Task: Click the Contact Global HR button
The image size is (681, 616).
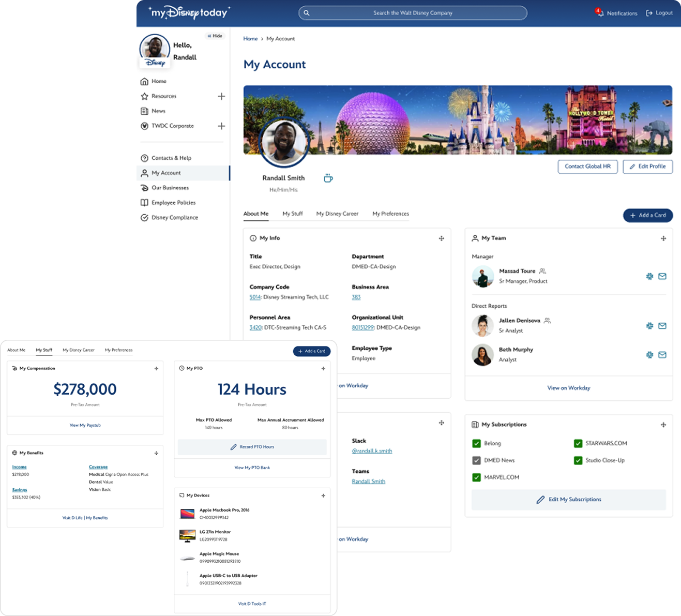Action: [x=587, y=167]
